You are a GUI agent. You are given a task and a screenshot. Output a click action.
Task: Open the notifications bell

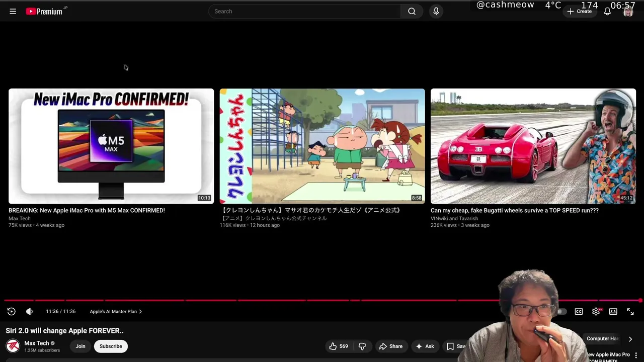(x=607, y=11)
